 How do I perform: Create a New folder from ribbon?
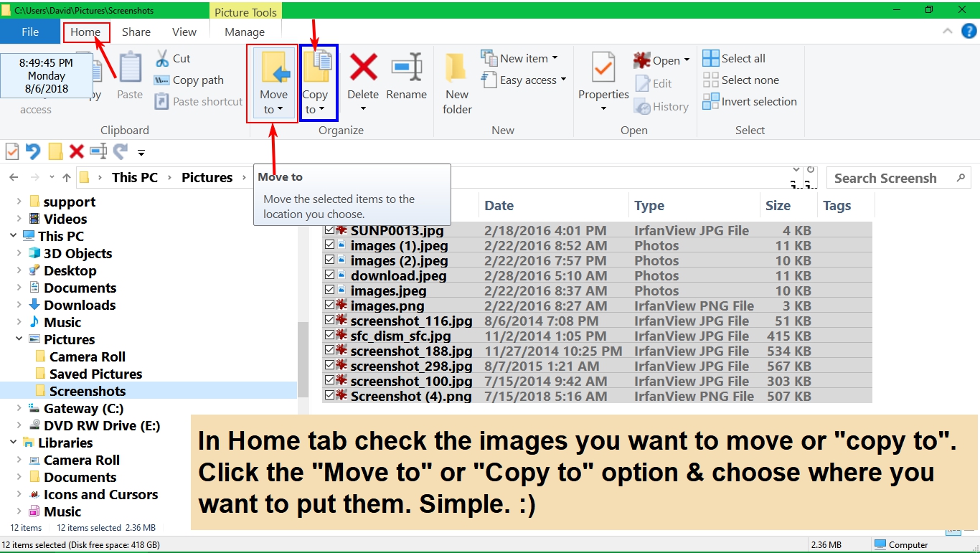457,83
